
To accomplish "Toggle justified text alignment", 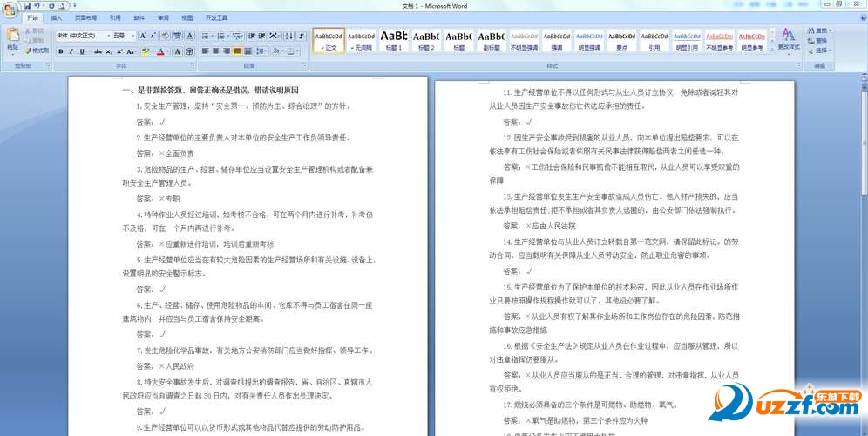I will point(238,51).
